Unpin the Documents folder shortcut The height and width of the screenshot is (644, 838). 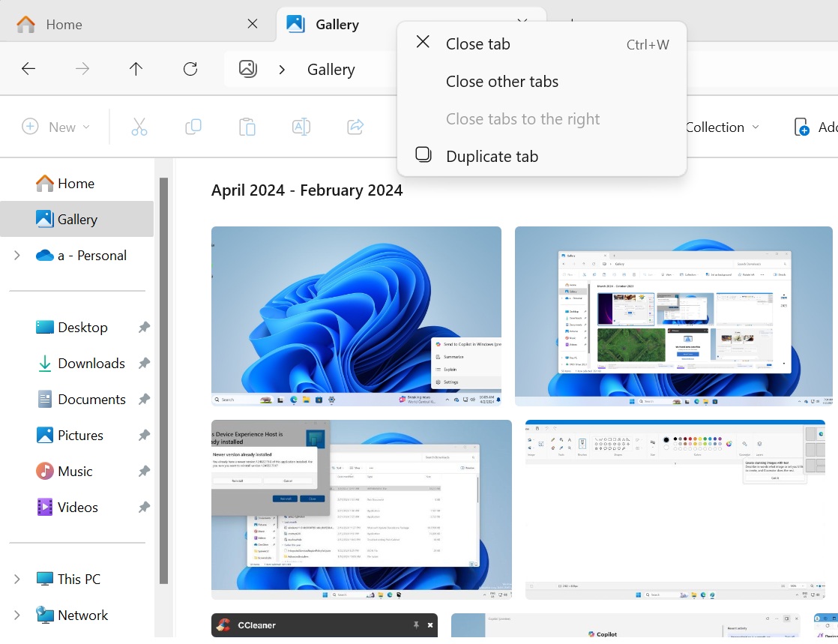(143, 399)
